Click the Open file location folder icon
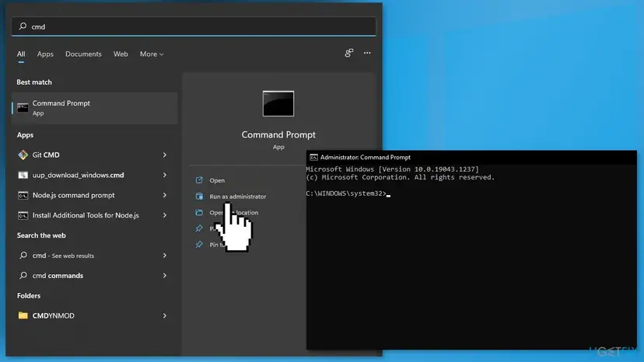The width and height of the screenshot is (644, 362). 199,212
